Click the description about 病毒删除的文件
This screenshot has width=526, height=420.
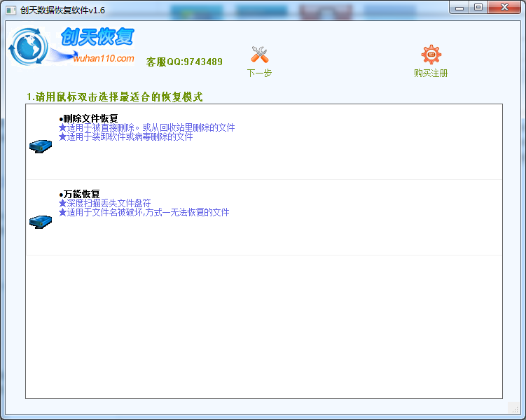(126, 136)
